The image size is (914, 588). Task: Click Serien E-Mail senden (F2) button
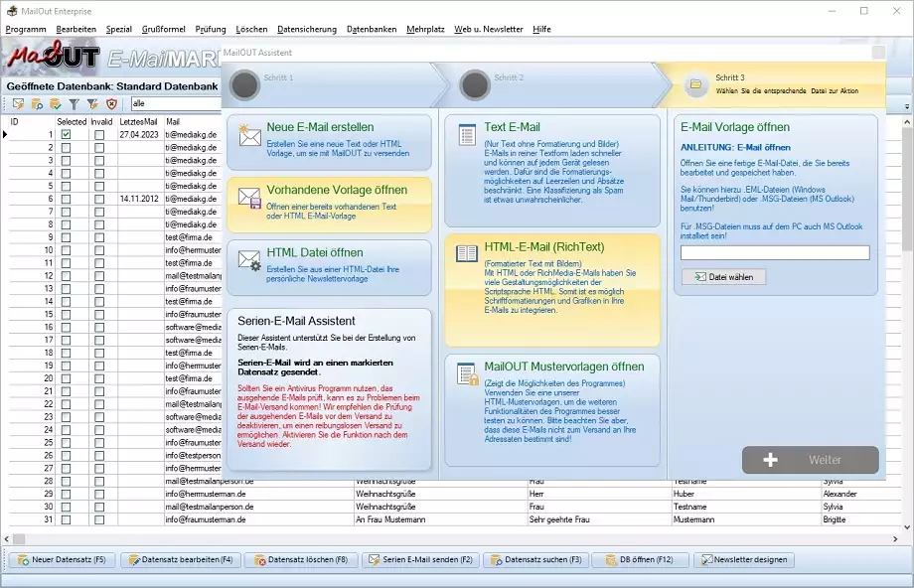[x=420, y=560]
